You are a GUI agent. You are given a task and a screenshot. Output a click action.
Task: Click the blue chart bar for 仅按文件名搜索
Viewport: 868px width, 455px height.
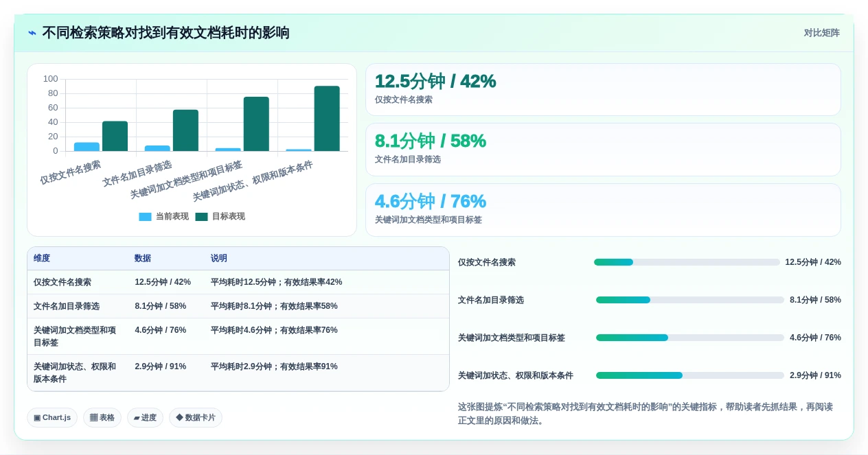[87, 147]
